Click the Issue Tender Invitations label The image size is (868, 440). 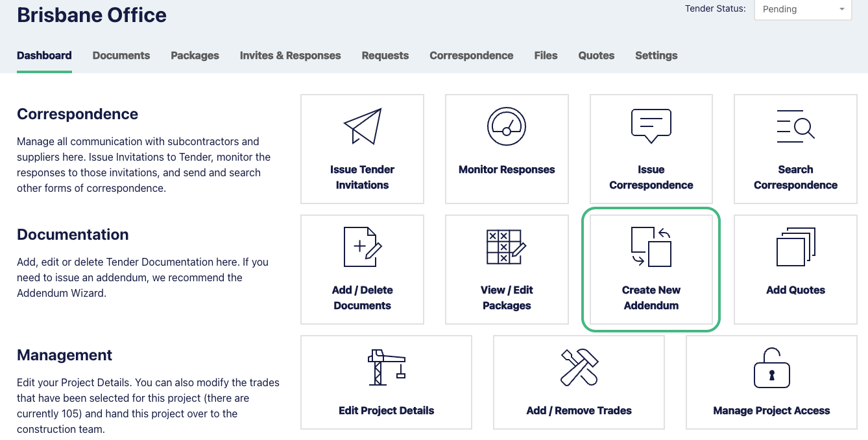pos(362,177)
